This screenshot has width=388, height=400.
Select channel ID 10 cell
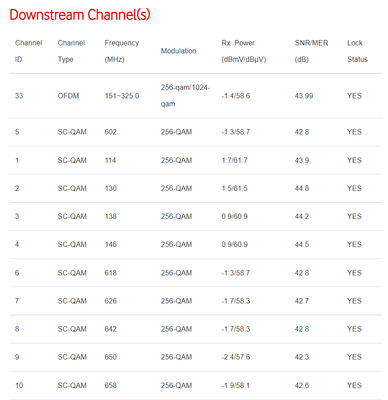tap(19, 385)
